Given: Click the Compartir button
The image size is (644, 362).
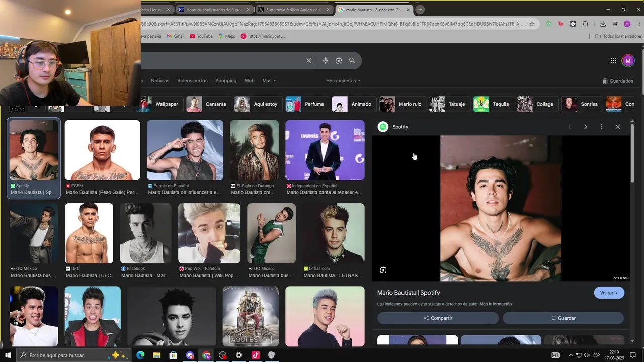Looking at the screenshot, I should [x=438, y=318].
